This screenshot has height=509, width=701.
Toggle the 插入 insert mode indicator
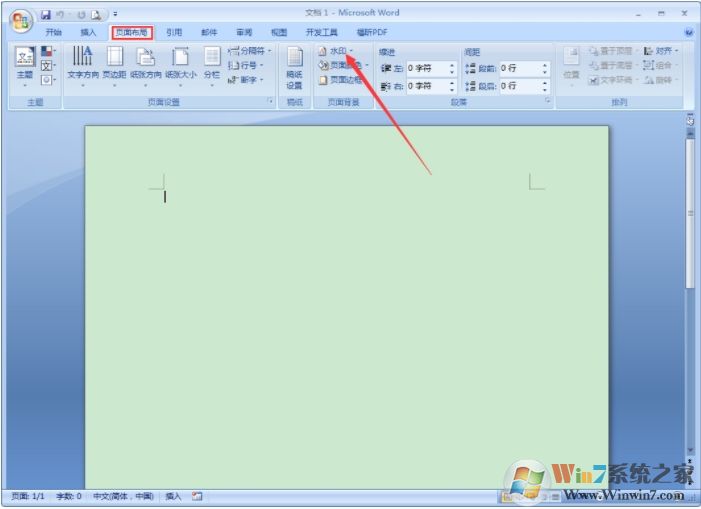coord(173,496)
